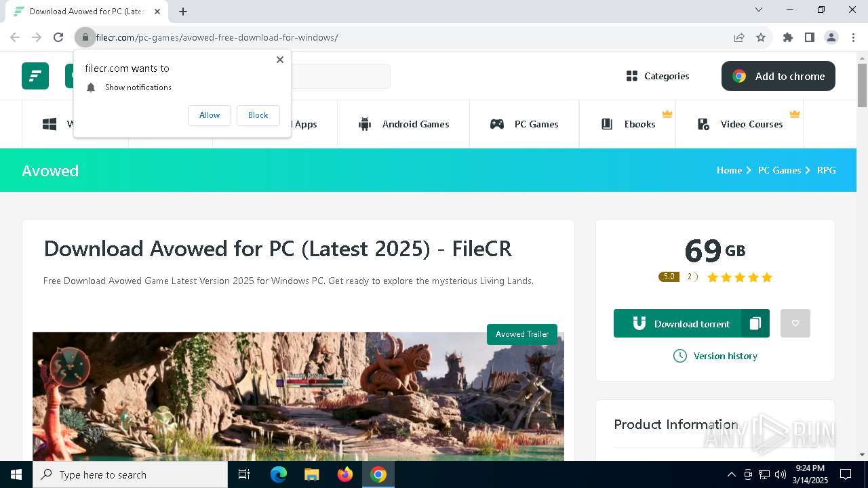This screenshot has height=488, width=868.
Task: Open File Explorer from taskbar
Action: tap(311, 474)
